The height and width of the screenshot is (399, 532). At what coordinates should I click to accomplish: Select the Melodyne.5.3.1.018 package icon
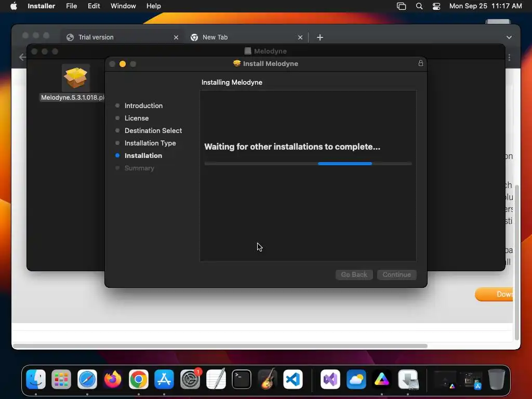(76, 78)
